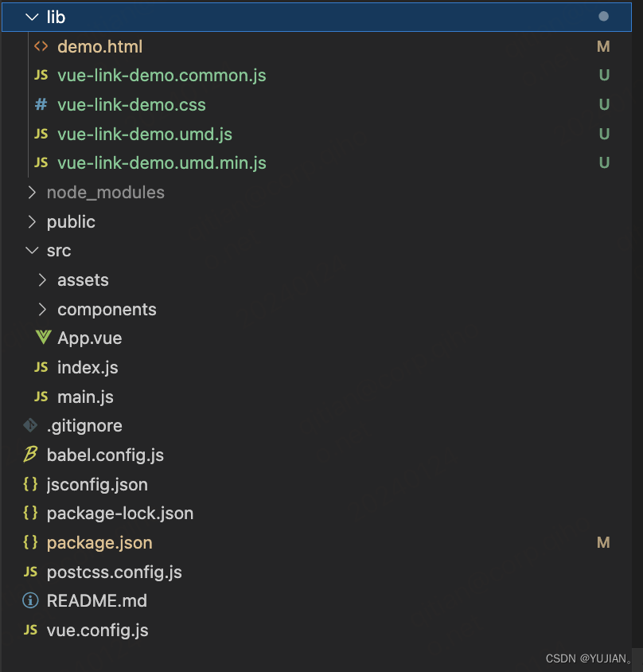Image resolution: width=643 pixels, height=672 pixels.
Task: Open the package-lock.json file
Action: [x=120, y=514]
